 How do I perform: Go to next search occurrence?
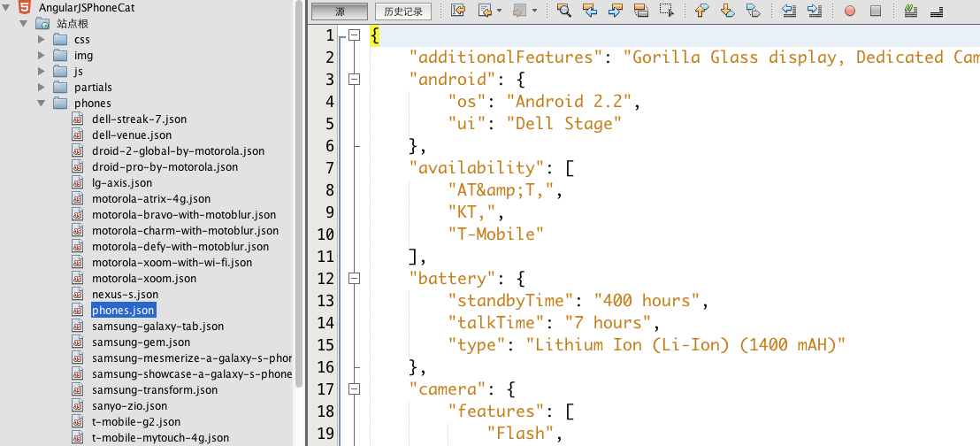click(x=615, y=11)
